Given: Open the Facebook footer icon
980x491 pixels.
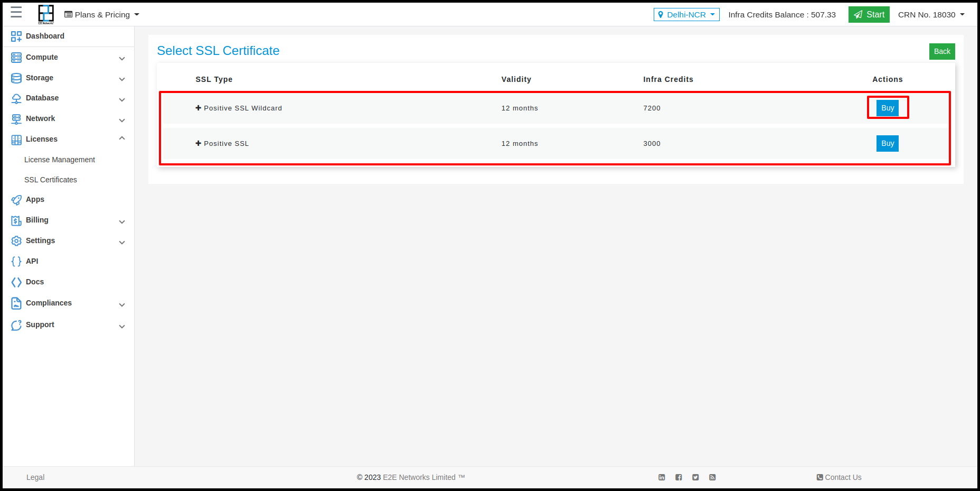Looking at the screenshot, I should [679, 477].
